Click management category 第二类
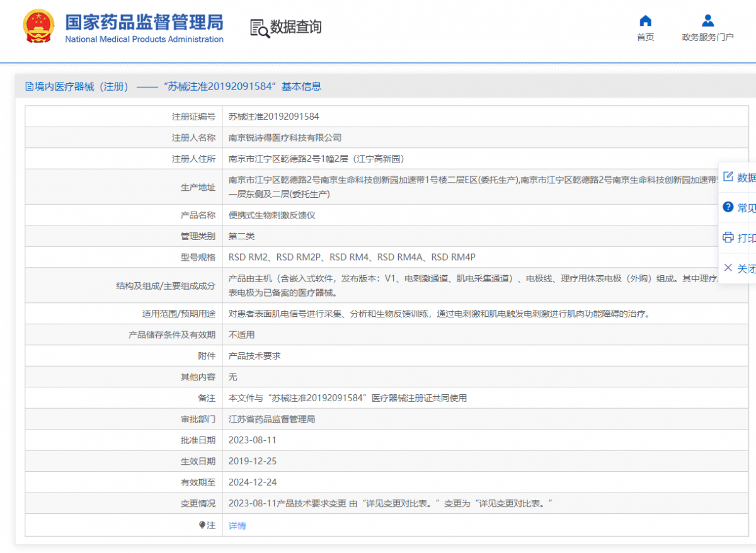The image size is (756, 553). click(242, 236)
